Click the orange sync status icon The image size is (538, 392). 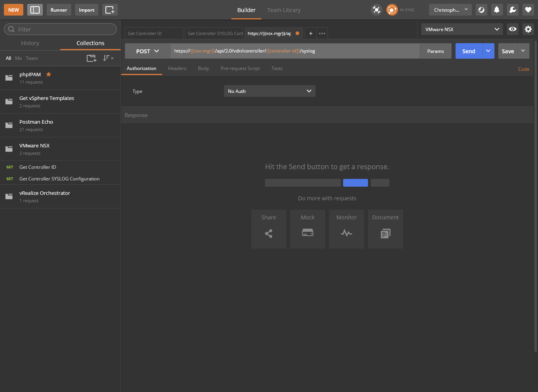point(392,10)
